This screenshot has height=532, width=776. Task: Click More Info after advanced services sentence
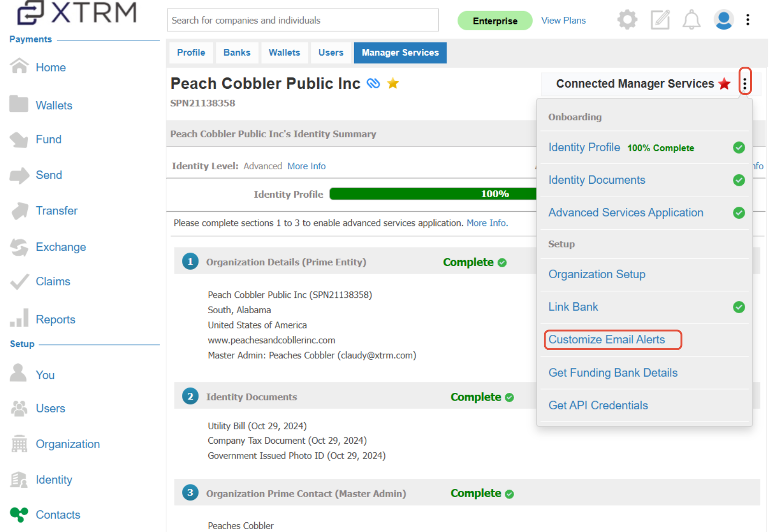coord(487,223)
